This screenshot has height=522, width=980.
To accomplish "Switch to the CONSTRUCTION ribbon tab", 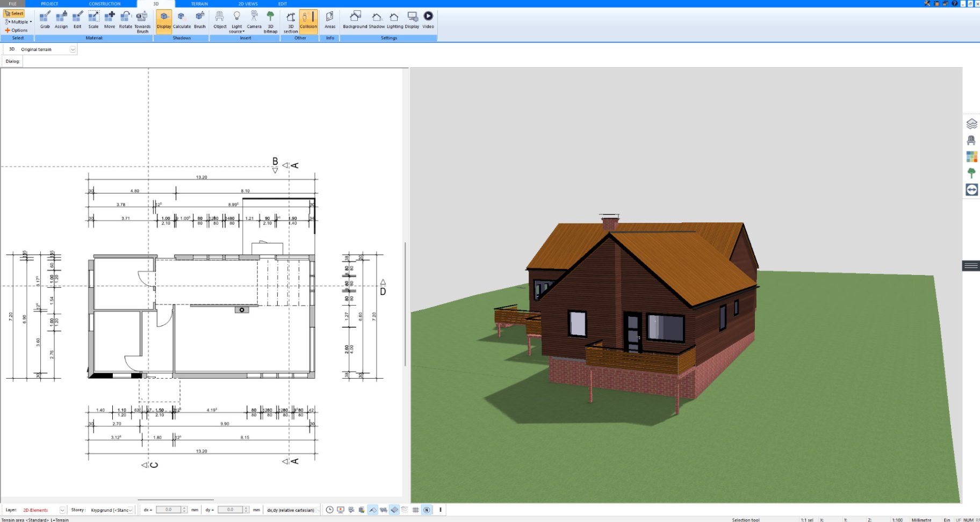I will pos(105,4).
